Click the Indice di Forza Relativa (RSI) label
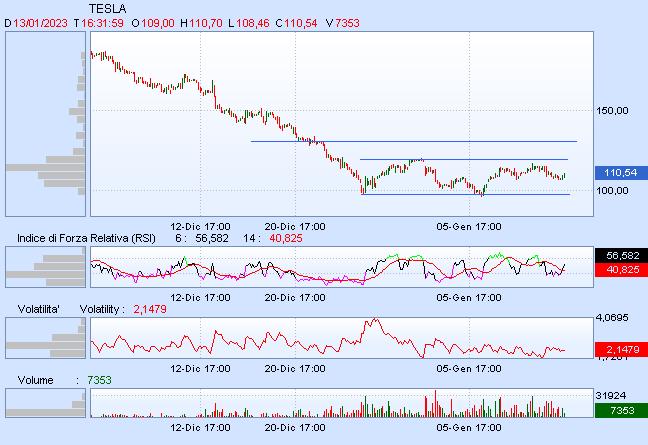Image resolution: width=648 pixels, height=445 pixels. click(x=86, y=238)
